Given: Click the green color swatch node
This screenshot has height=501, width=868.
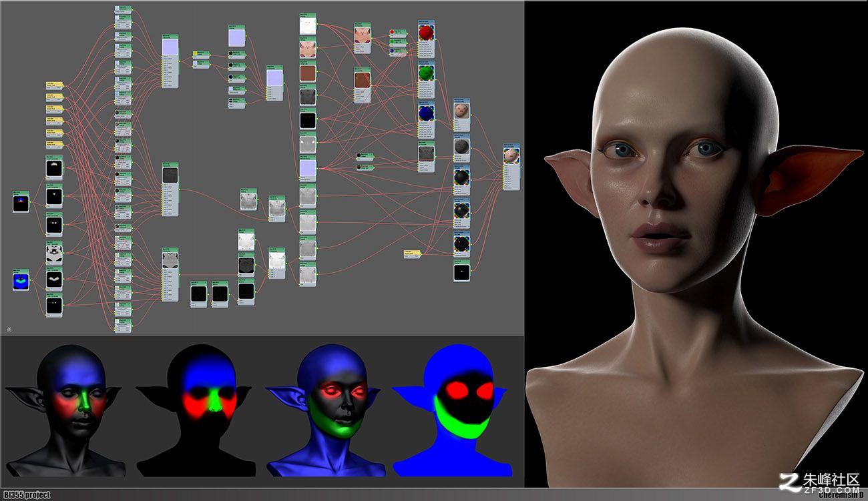Looking at the screenshot, I should [x=397, y=42].
